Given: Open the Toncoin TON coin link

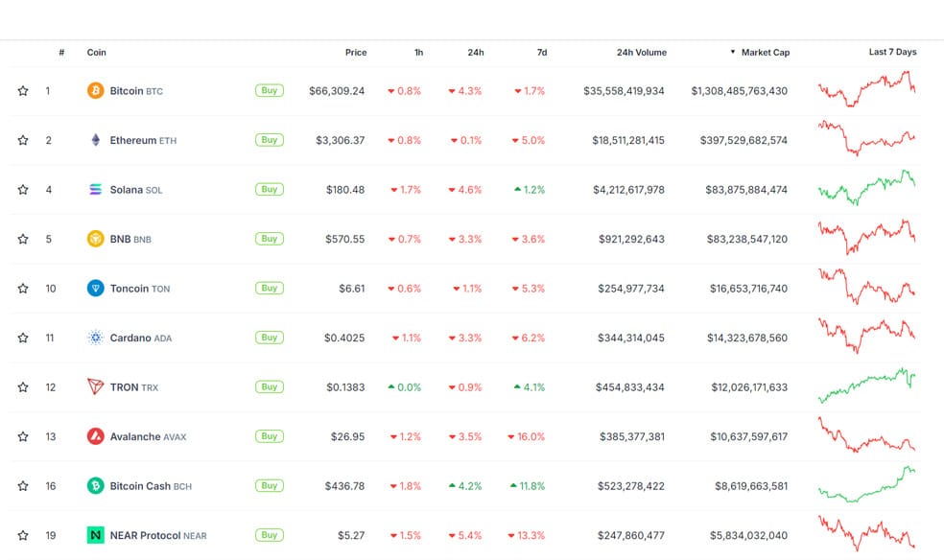Looking at the screenshot, I should click(x=140, y=288).
